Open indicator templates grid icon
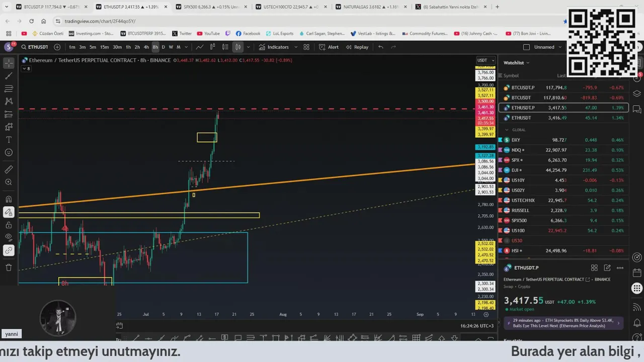Viewport: 644px width, 362px height. click(x=307, y=47)
